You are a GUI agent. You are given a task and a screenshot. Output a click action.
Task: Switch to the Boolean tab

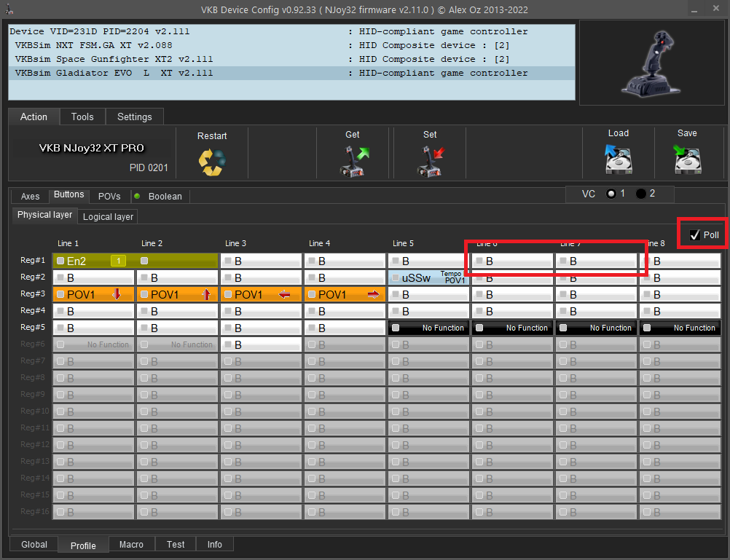click(165, 197)
